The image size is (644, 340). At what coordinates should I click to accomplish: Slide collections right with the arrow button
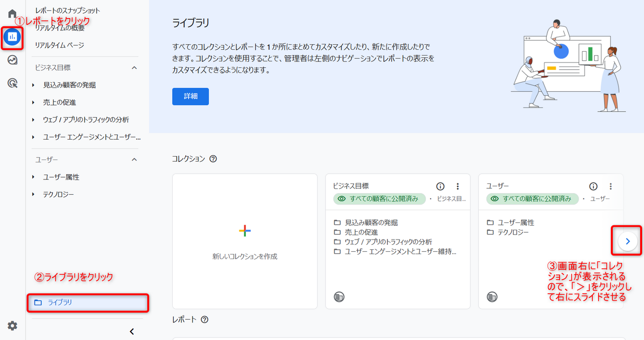(628, 241)
